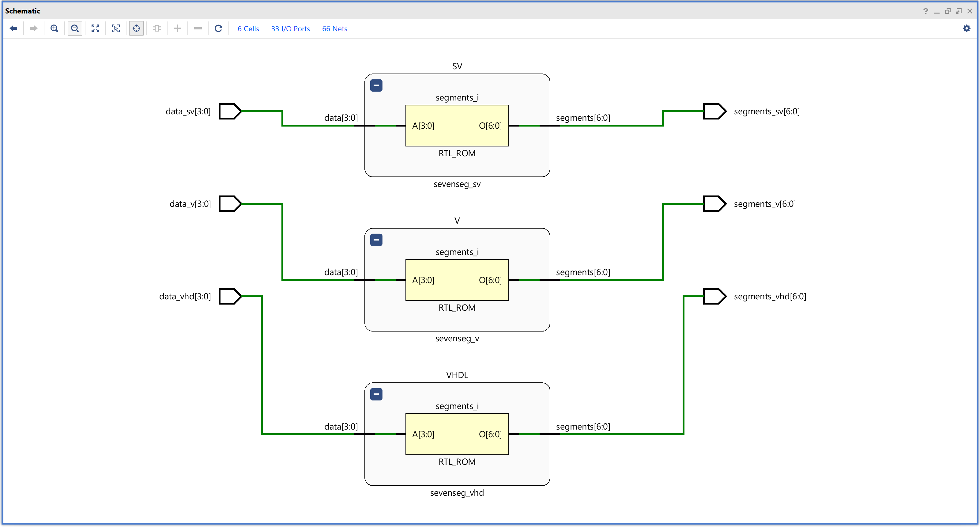Zoom in on the schematic
Viewport: 980px width, 527px height.
55,28
